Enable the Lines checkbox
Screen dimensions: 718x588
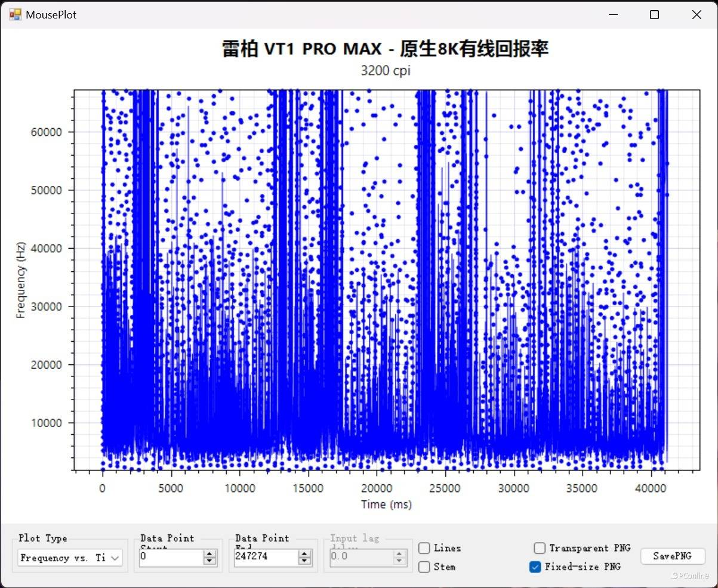[424, 548]
